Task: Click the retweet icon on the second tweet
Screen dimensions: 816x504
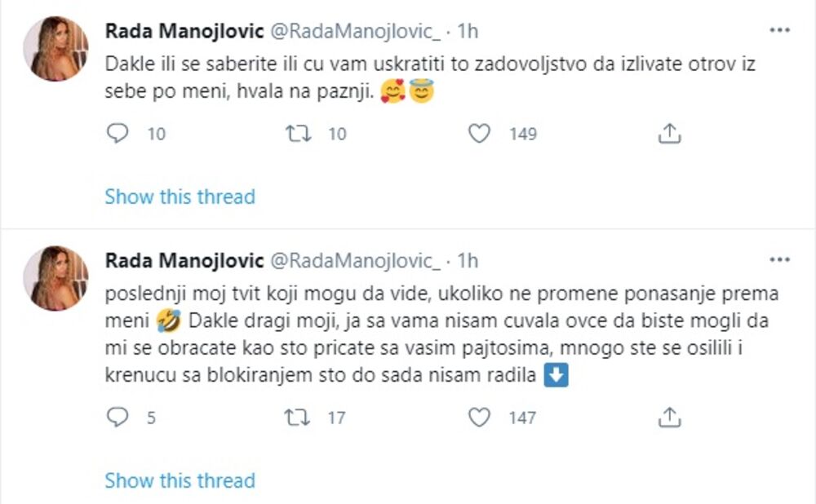Action: pyautogui.click(x=299, y=418)
